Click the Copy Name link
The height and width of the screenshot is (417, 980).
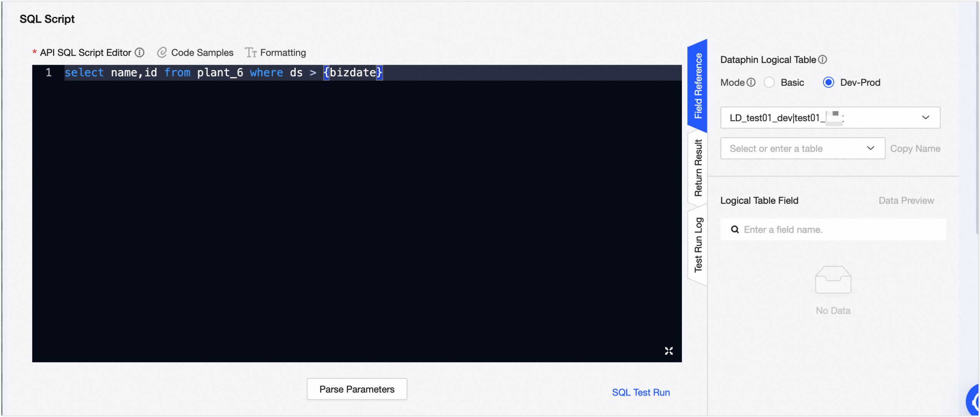[915, 148]
